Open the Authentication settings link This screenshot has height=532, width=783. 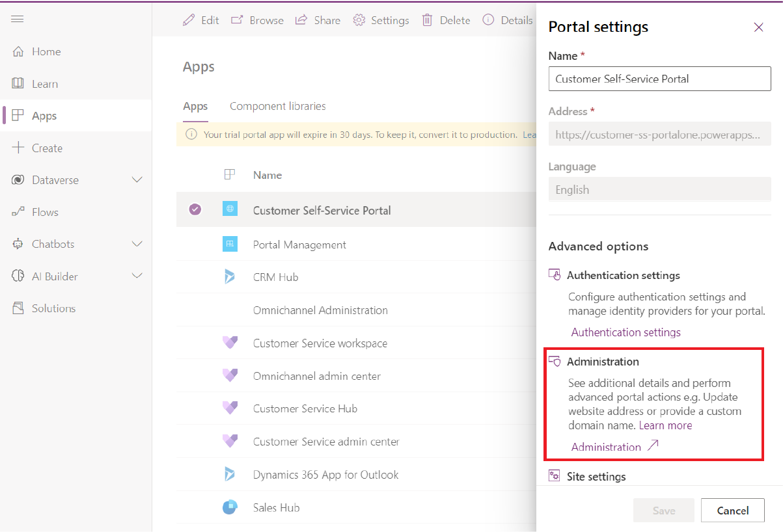[x=626, y=332]
